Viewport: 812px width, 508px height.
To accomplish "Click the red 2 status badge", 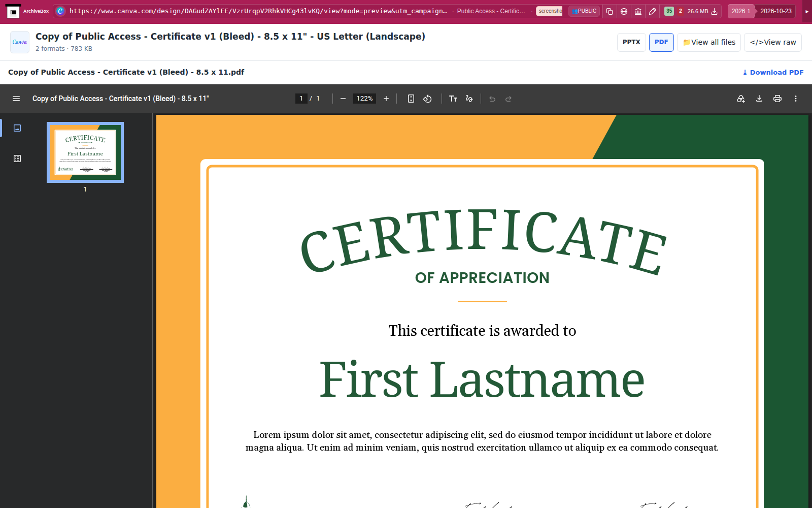I will [x=680, y=11].
